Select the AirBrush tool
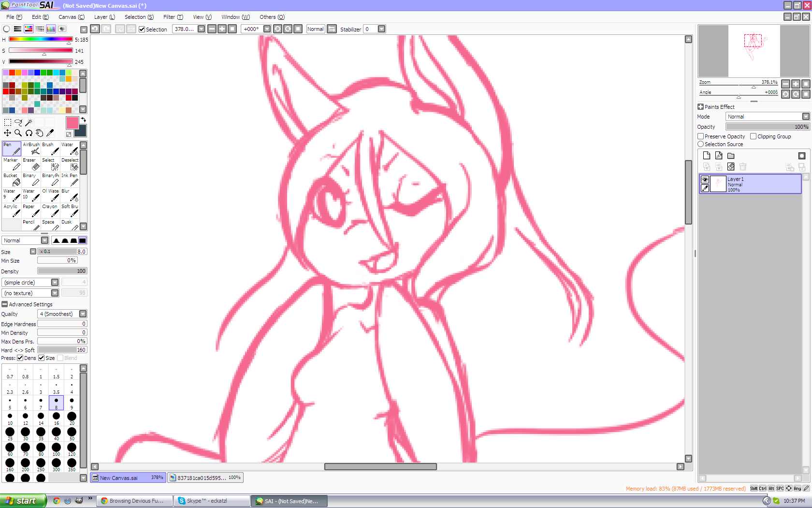The width and height of the screenshot is (812, 508). click(x=31, y=149)
